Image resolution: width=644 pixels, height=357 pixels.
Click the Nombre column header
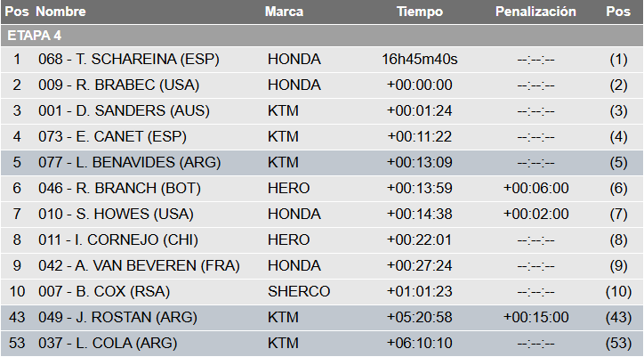pyautogui.click(x=61, y=12)
